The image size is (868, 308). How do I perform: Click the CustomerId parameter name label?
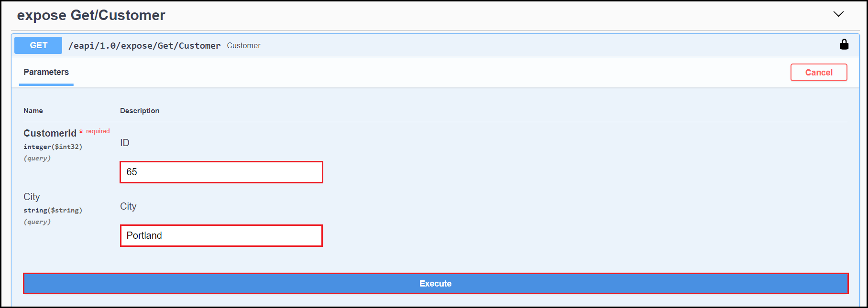[x=50, y=133]
